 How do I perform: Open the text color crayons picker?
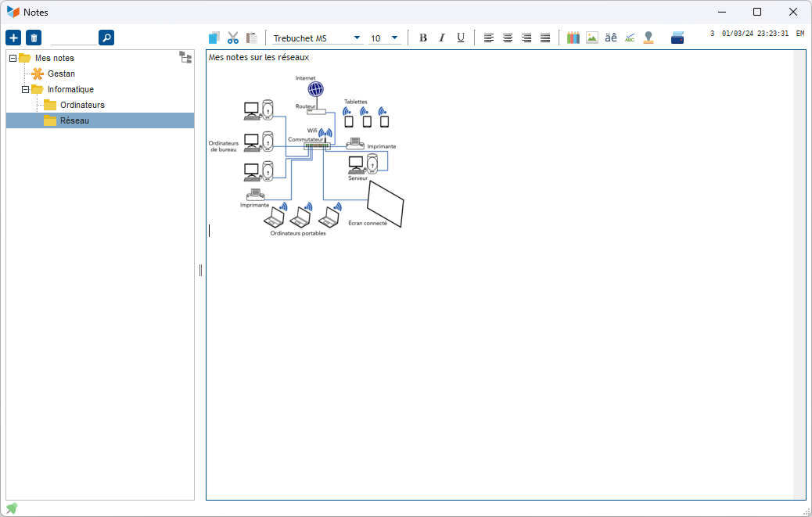[x=573, y=38]
